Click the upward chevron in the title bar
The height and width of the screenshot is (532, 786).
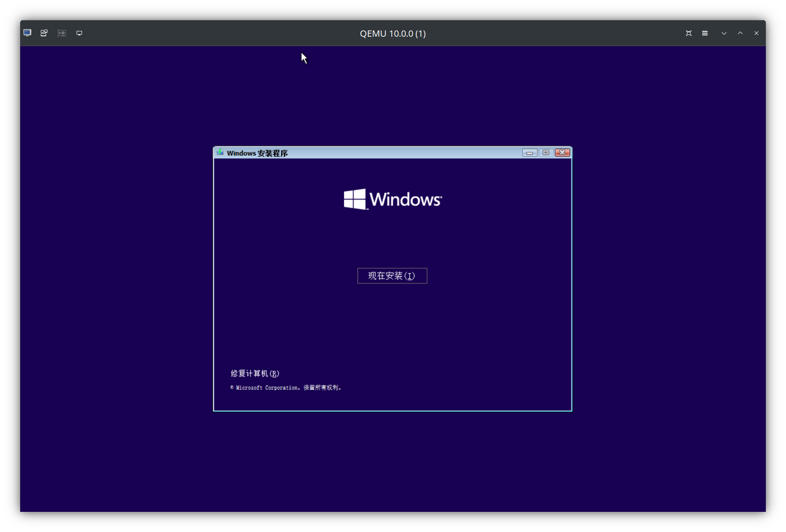pyautogui.click(x=740, y=33)
